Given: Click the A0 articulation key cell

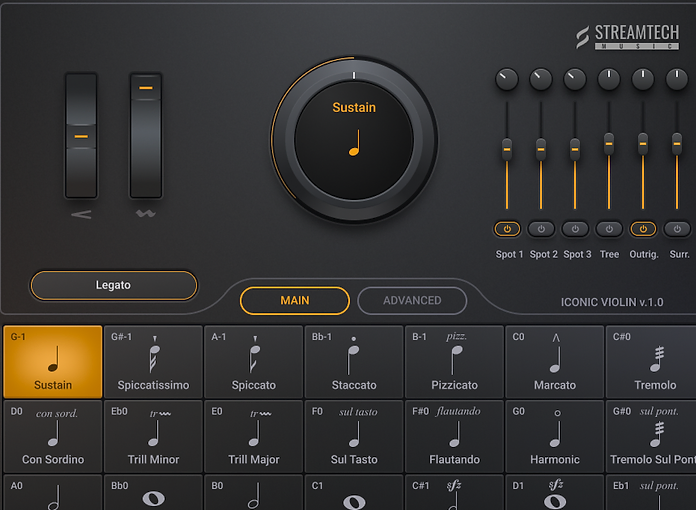Looking at the screenshot, I should tap(53, 492).
